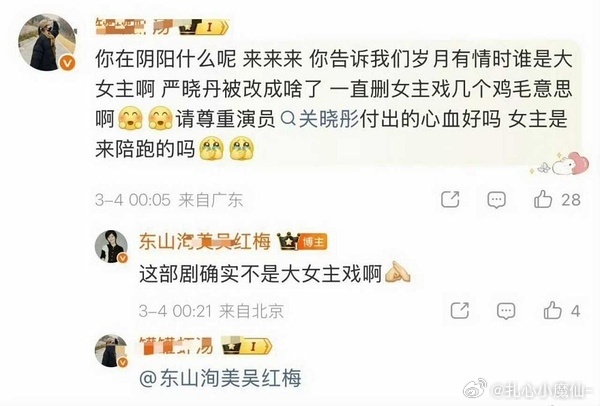600x406 pixels.
Task: Tap the membership level badge on first commenter
Action: point(204,27)
